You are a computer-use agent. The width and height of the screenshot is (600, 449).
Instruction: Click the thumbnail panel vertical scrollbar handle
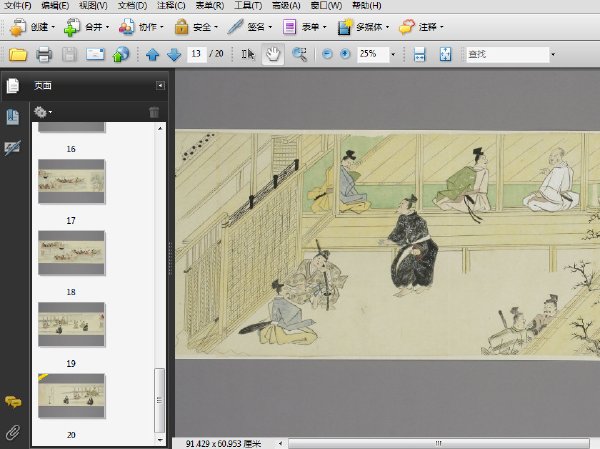[159, 400]
